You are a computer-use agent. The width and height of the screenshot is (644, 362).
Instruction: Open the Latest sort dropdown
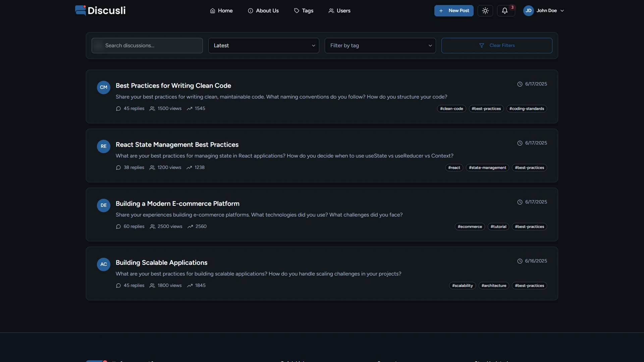point(264,46)
